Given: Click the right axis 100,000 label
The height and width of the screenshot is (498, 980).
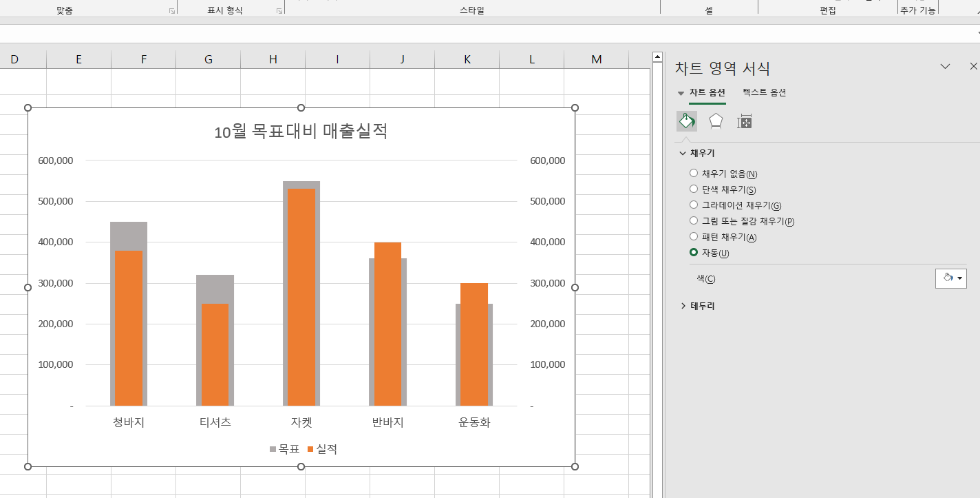Looking at the screenshot, I should click(x=548, y=364).
